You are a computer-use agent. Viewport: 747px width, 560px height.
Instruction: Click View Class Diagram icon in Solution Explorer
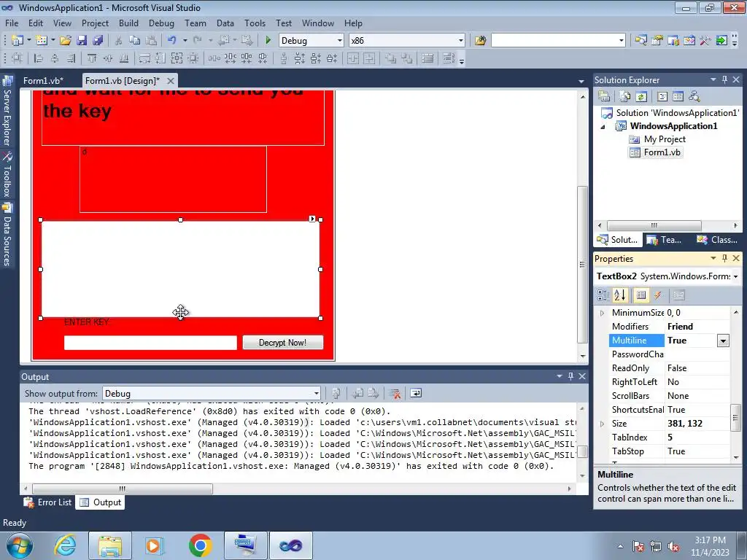694,97
